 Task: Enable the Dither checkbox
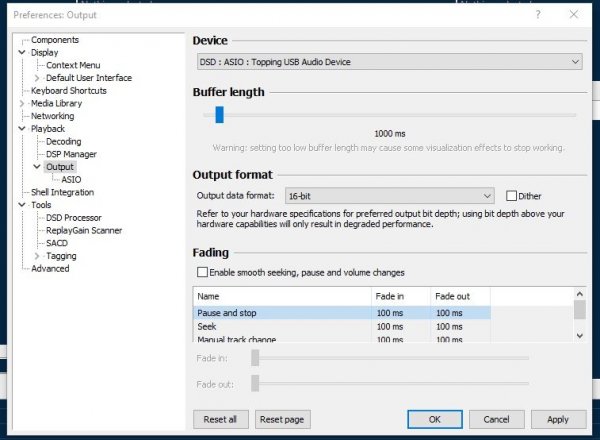512,196
